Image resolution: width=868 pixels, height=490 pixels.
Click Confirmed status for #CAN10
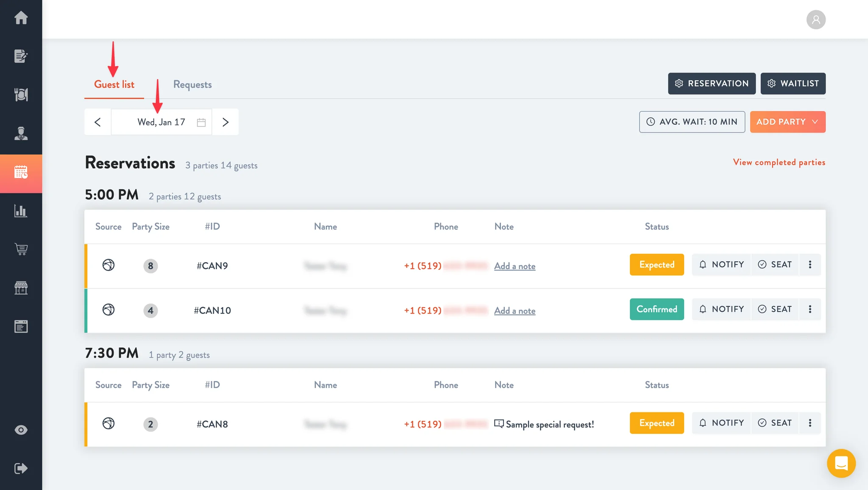tap(657, 309)
